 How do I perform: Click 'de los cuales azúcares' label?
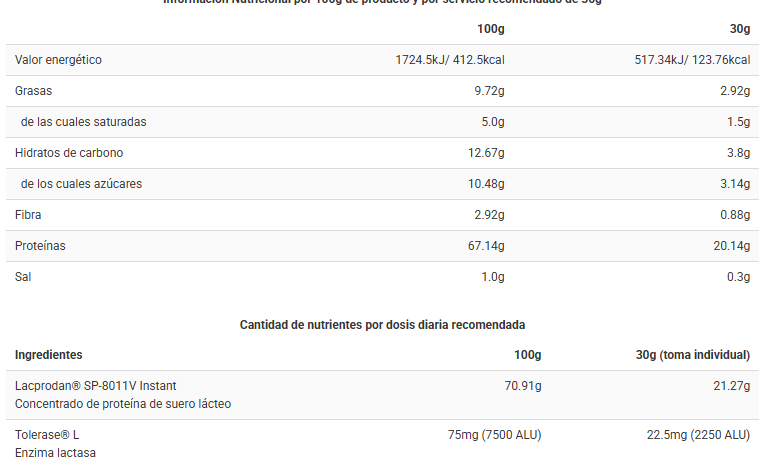pyautogui.click(x=81, y=184)
